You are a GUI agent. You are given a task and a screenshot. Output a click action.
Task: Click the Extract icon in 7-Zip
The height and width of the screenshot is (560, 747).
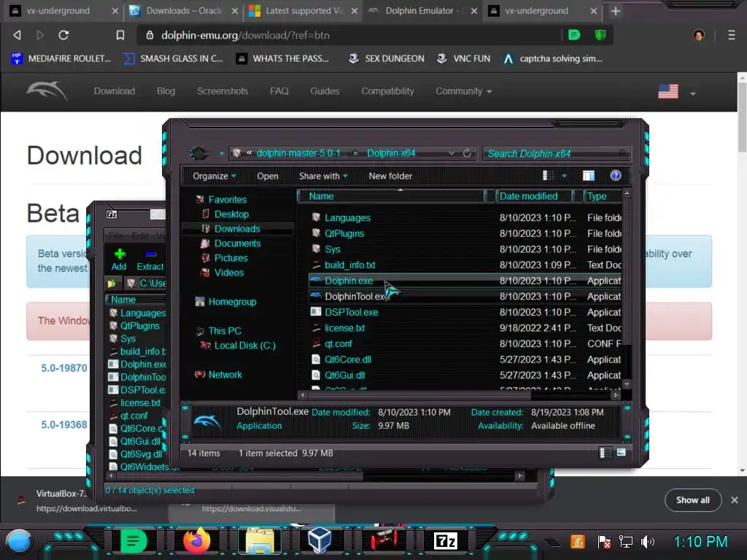[150, 254]
